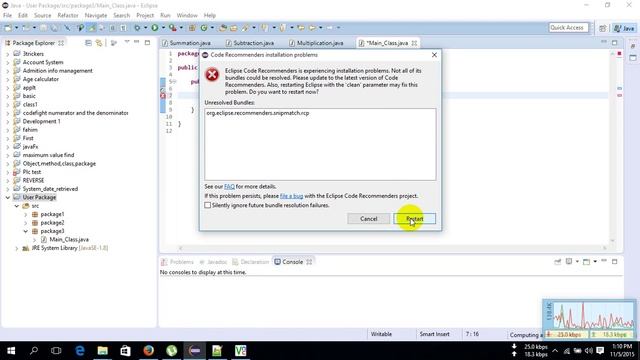Open the Navigate menu
Screen dimensions: 640x360
96,16
